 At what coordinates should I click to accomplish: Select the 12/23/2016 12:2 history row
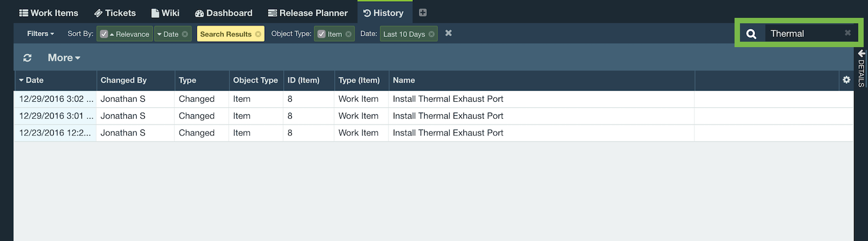(433, 133)
